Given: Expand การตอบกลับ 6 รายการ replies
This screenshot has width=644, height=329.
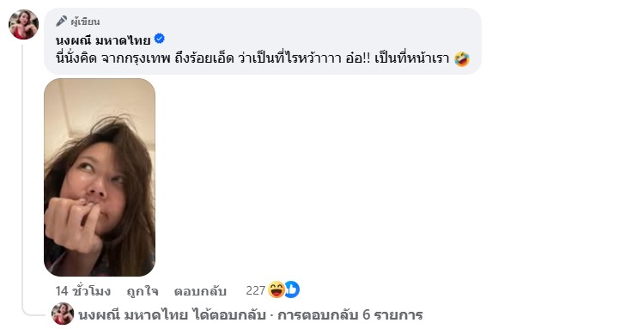Looking at the screenshot, I should pyautogui.click(x=350, y=315).
